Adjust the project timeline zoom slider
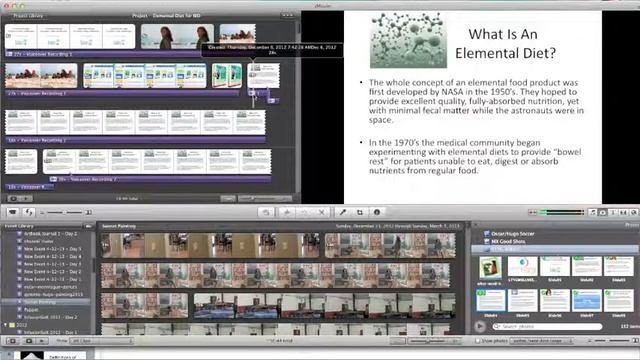 [264, 199]
